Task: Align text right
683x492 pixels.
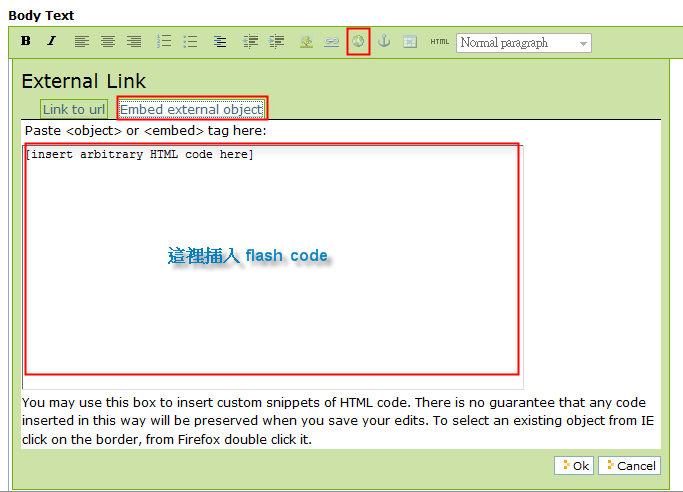Action: click(134, 41)
